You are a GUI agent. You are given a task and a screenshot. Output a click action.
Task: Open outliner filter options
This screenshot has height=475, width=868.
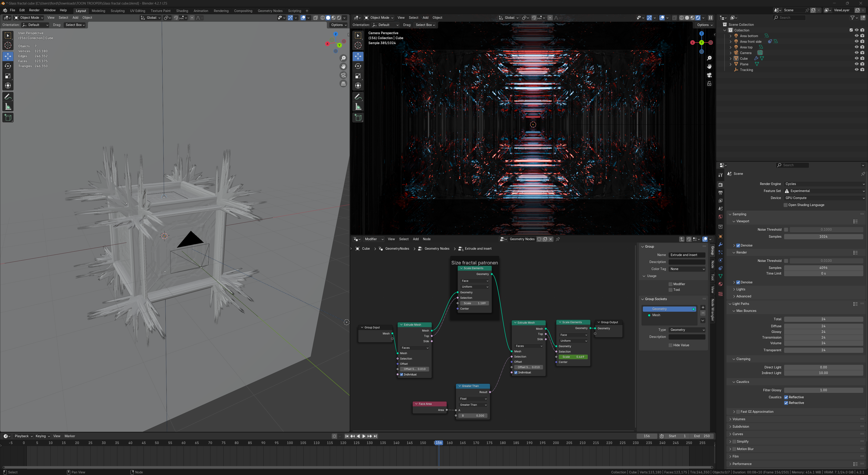[x=854, y=18]
